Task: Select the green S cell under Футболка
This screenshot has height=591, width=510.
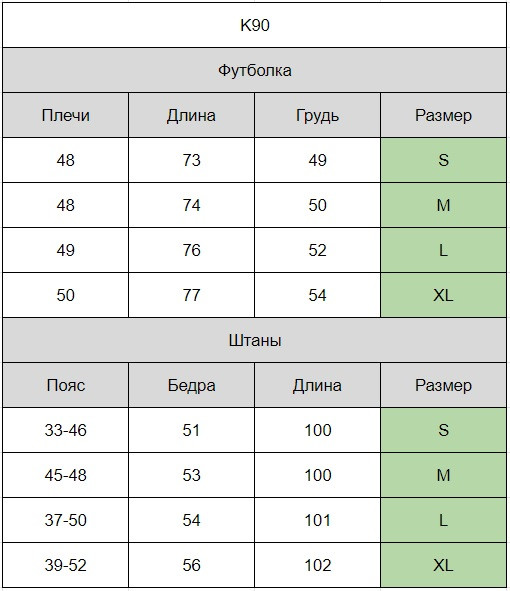Action: [443, 160]
